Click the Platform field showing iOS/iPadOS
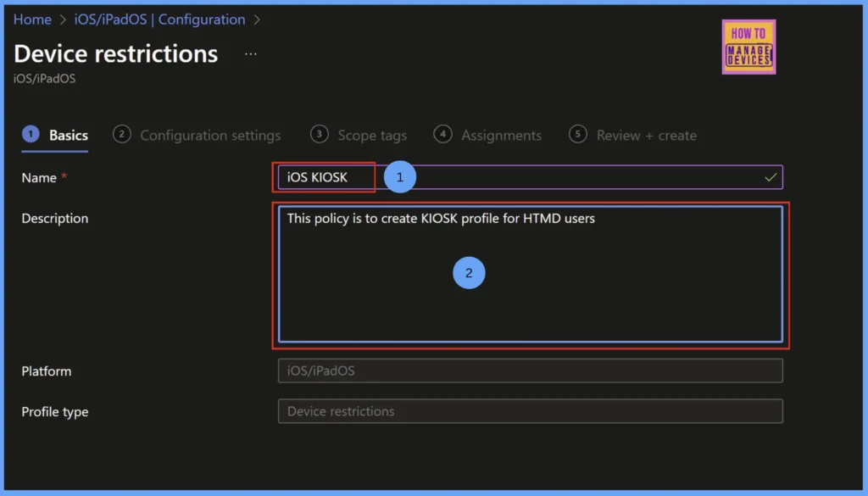Viewport: 868px width, 496px height. click(x=531, y=371)
